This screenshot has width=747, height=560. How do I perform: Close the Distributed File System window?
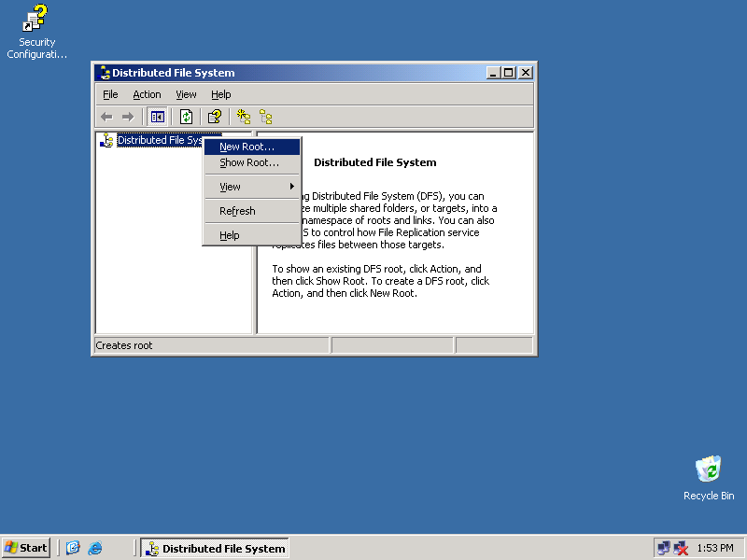pos(526,73)
